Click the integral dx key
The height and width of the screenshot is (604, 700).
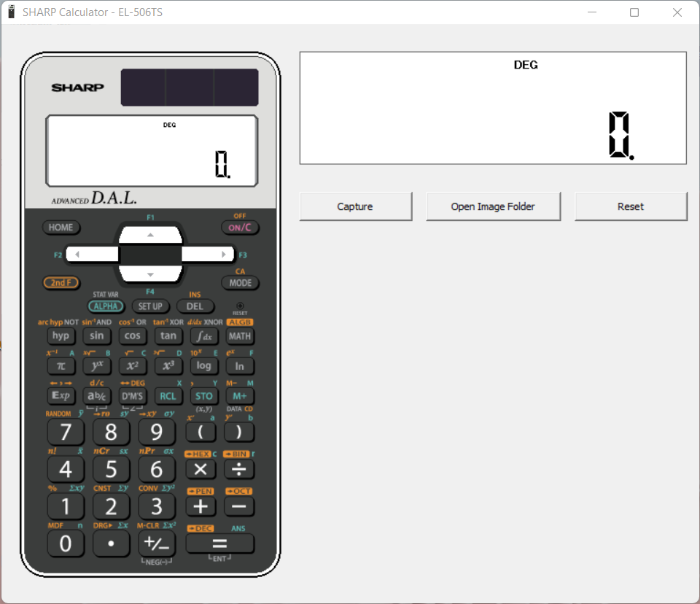coord(204,336)
